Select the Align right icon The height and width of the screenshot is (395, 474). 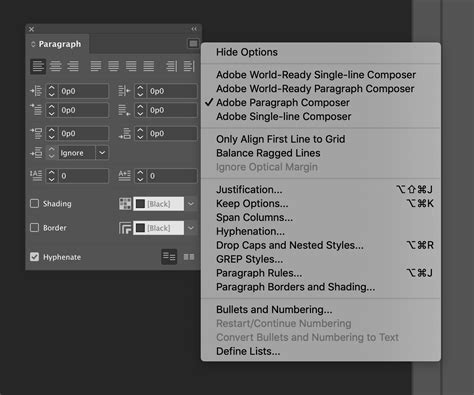click(x=73, y=66)
